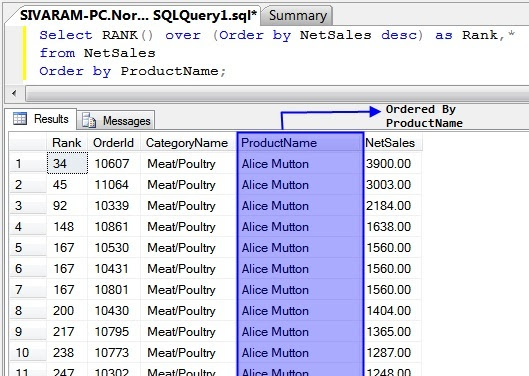Image resolution: width=529 pixels, height=376 pixels.
Task: Click the query editor scroll-left arrow
Action: (x=14, y=93)
